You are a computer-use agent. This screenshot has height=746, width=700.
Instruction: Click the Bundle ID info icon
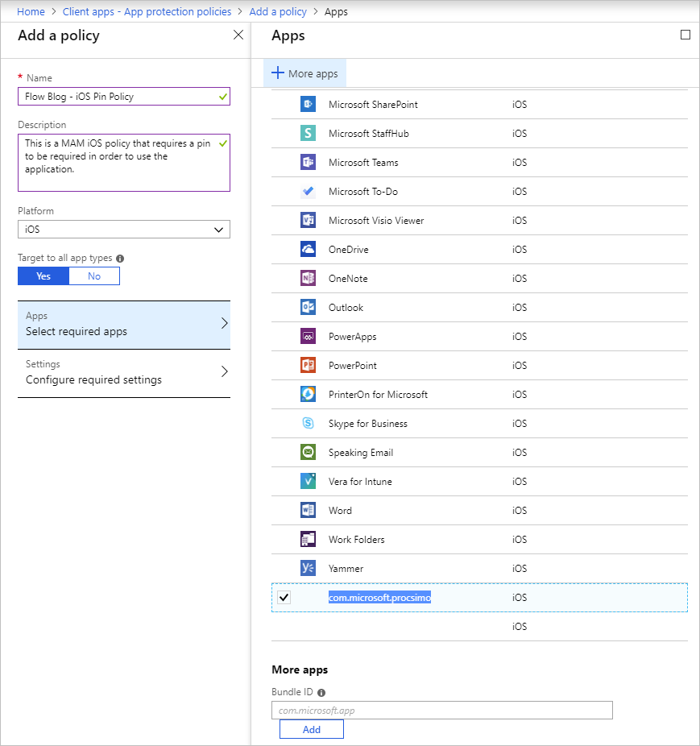coord(321,693)
